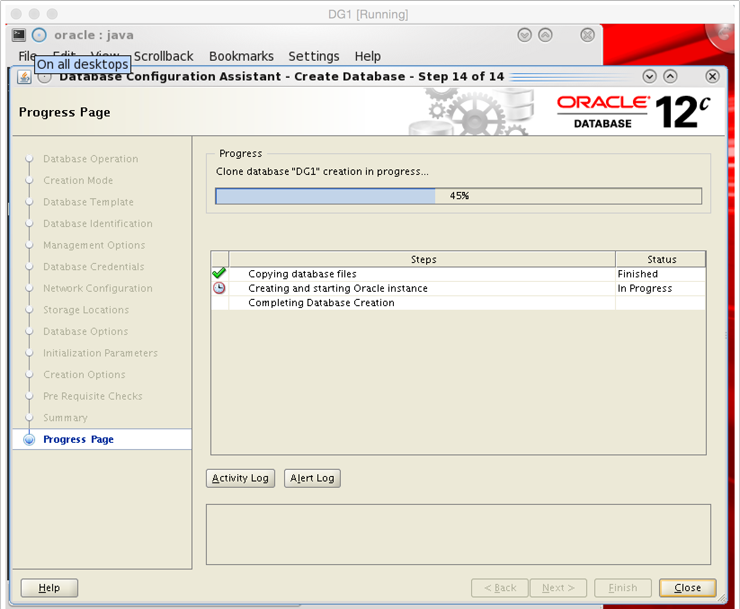Select the highlighted Progress Page step label
Viewport: 740px width, 609px height.
pos(78,440)
